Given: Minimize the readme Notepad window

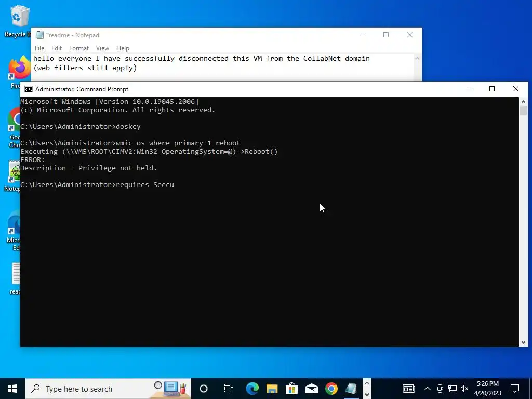Looking at the screenshot, I should (x=362, y=35).
